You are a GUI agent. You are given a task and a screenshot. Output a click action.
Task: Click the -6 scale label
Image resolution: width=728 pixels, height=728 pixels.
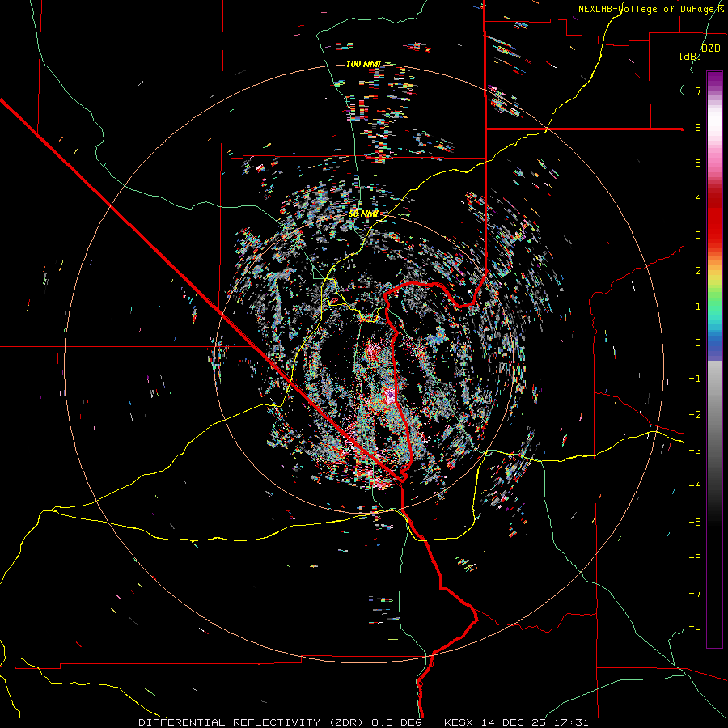click(695, 557)
